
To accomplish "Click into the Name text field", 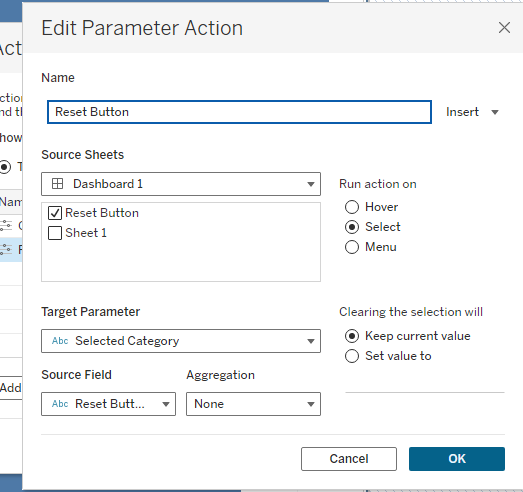I will (239, 112).
